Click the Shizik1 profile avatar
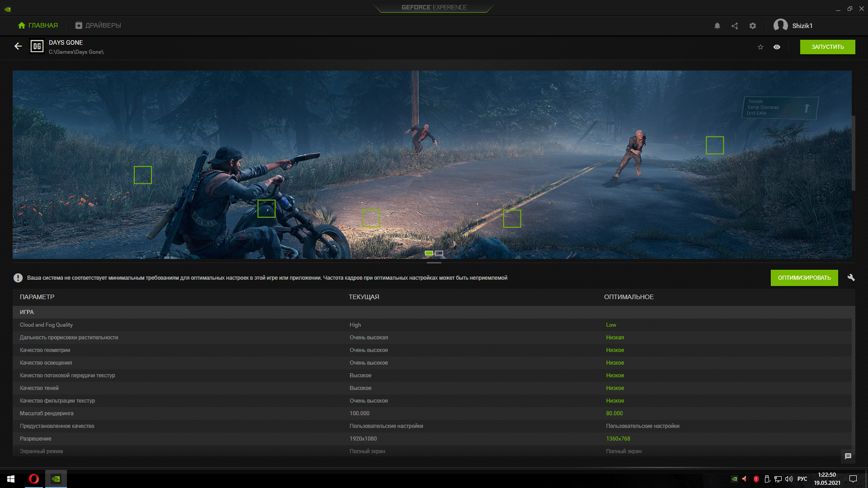Image resolution: width=868 pixels, height=488 pixels. click(x=780, y=25)
